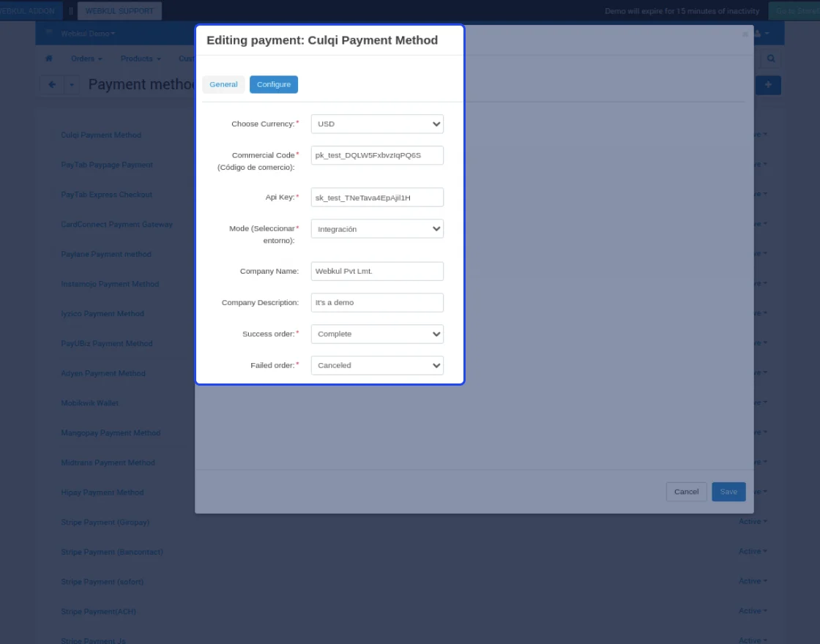Viewport: 820px width, 644px height.
Task: Open Culqi Payment Method in list
Action: click(x=101, y=135)
